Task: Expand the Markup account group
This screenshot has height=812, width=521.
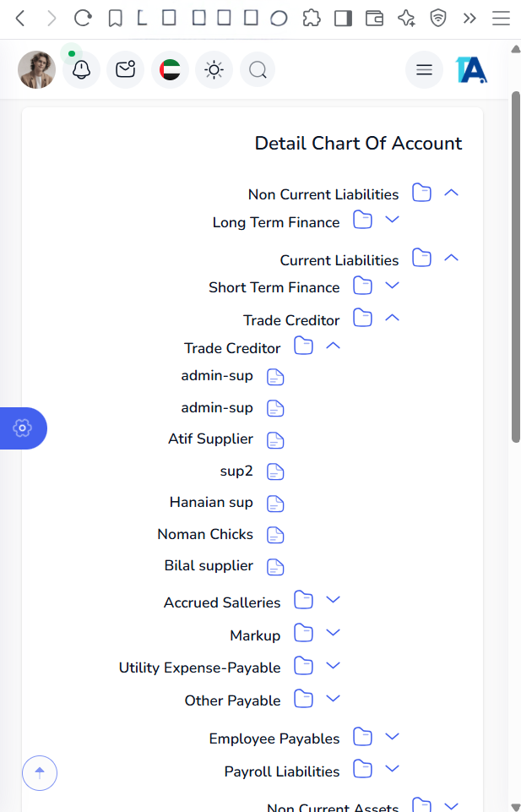Action: pos(333,633)
